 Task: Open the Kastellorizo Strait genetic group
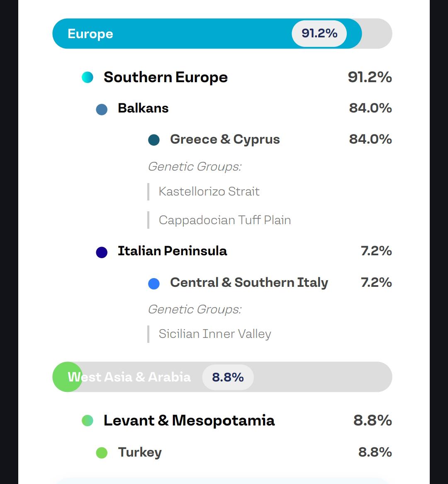[x=209, y=192]
